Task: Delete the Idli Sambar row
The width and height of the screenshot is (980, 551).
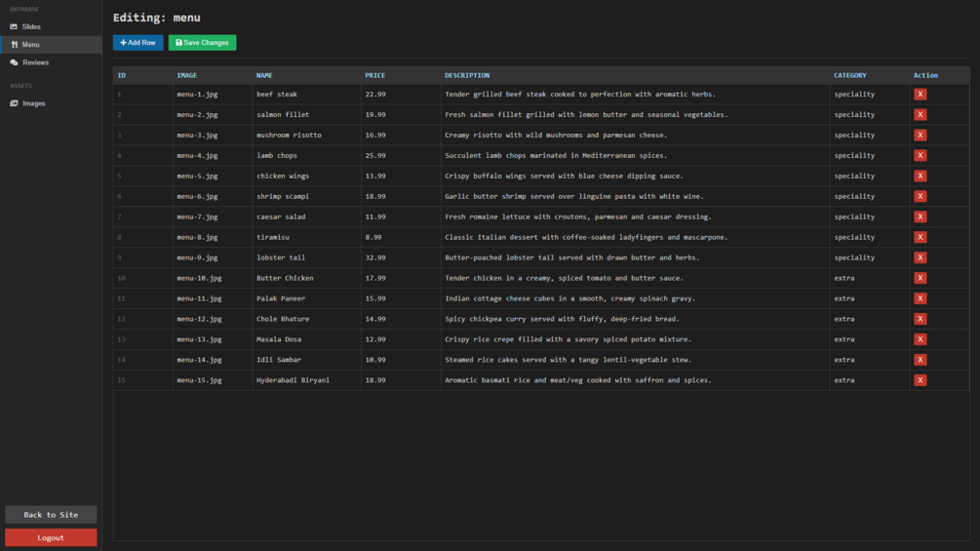Action: coord(920,360)
